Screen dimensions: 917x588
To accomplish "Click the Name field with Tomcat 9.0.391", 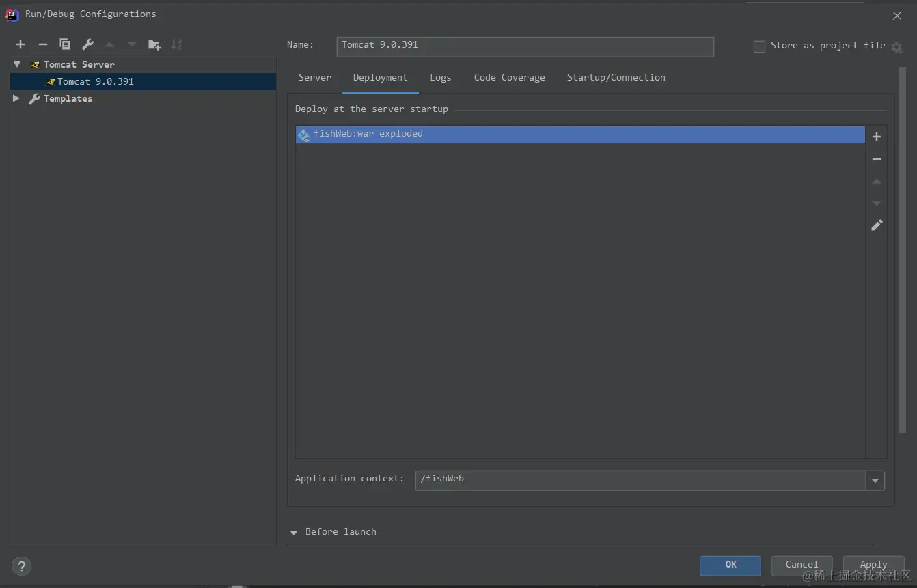I will 525,46.
